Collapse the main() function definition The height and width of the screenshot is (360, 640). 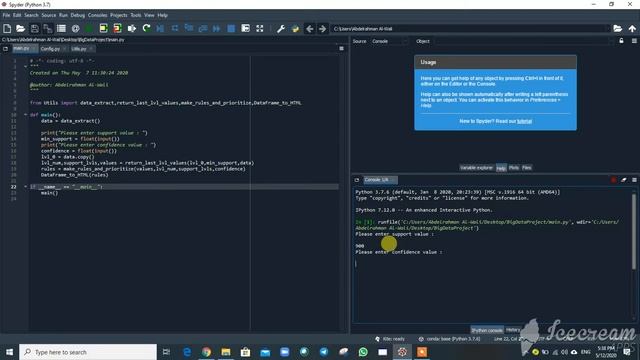pos(25,115)
